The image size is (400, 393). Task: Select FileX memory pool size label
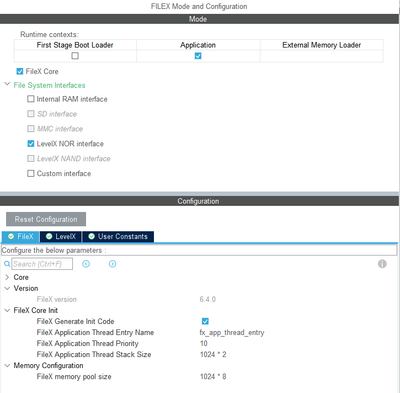pos(74,377)
